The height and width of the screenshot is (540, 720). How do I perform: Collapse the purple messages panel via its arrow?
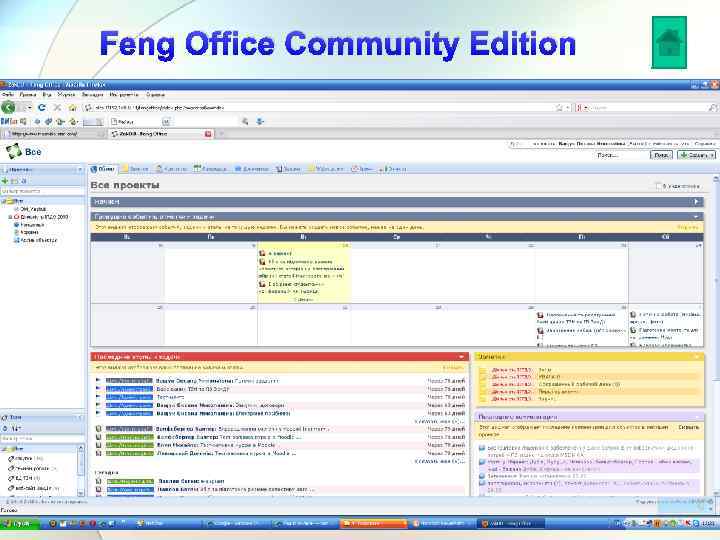[x=697, y=417]
